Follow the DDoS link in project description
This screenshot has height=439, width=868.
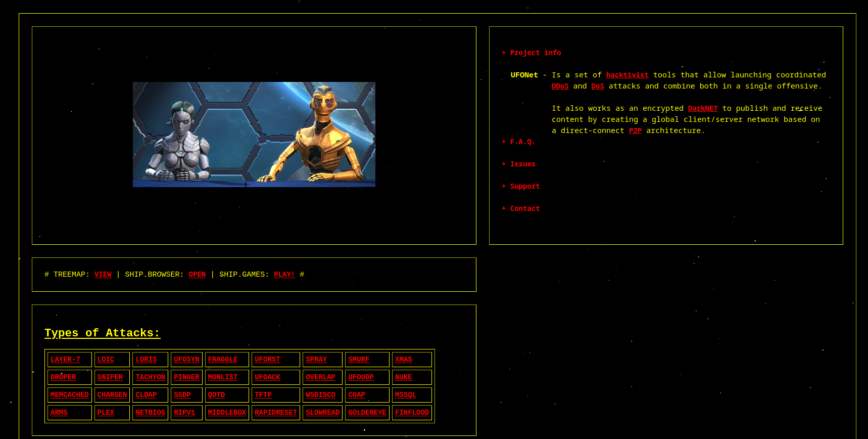coord(560,86)
